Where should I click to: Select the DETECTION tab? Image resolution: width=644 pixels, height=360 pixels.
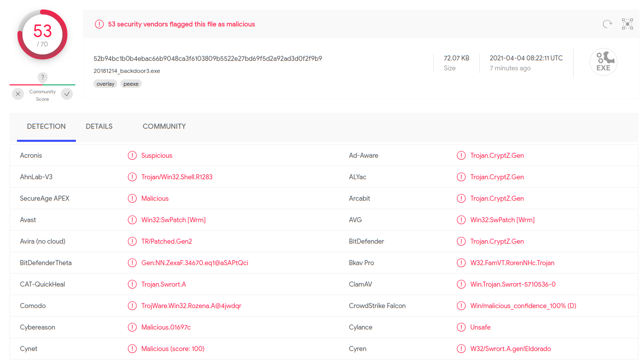[x=46, y=126]
